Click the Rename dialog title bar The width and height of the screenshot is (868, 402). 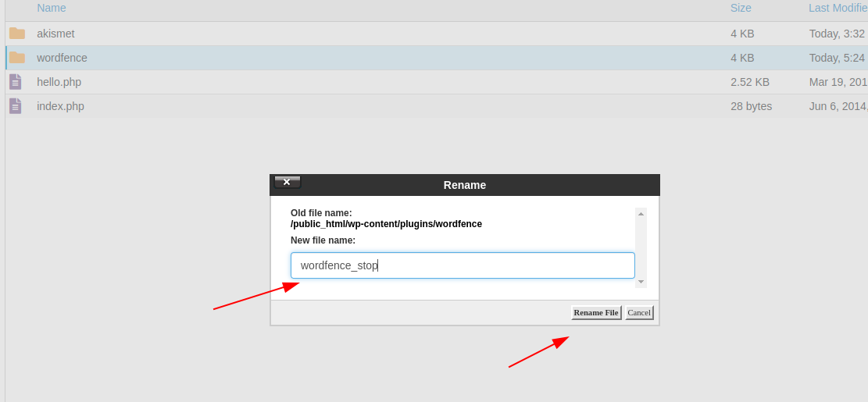pyautogui.click(x=464, y=185)
